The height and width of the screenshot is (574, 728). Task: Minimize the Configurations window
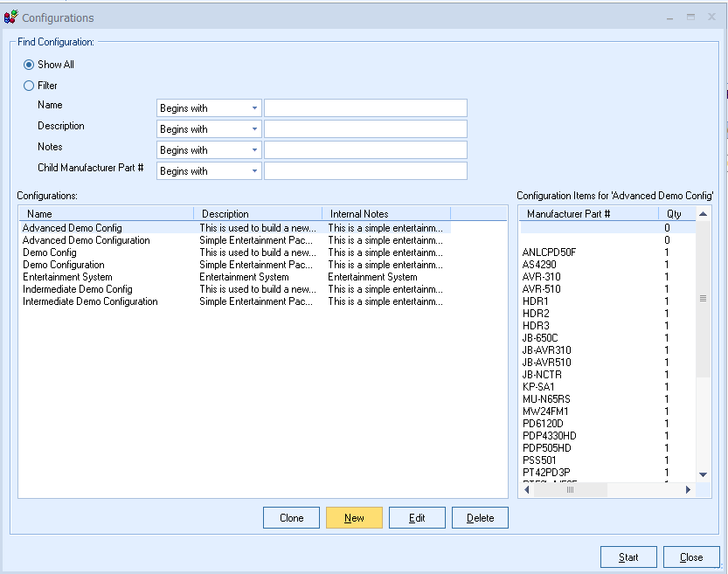pyautogui.click(x=670, y=17)
